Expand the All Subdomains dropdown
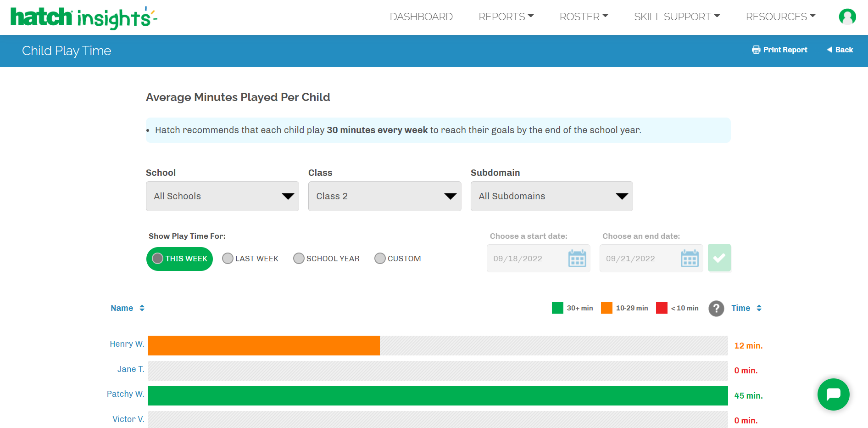 point(551,197)
